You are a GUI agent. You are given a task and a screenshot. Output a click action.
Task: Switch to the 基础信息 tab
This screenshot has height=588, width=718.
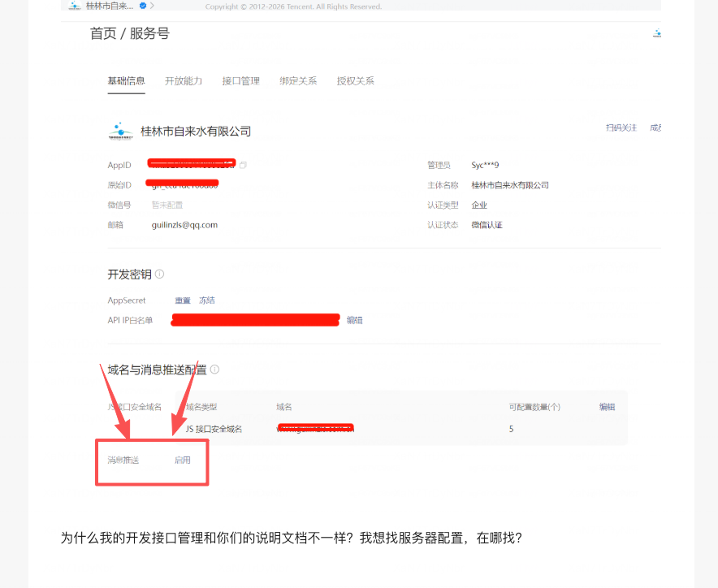pyautogui.click(x=127, y=81)
